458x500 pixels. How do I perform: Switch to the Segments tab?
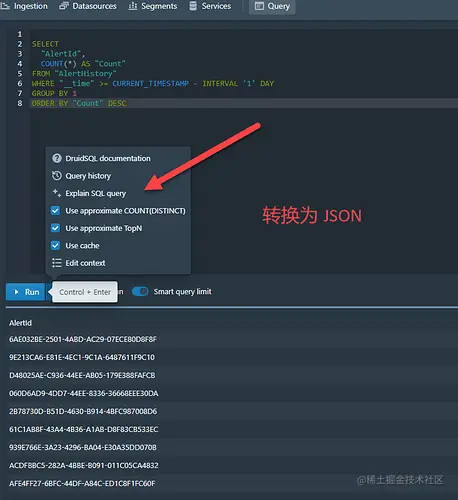(x=153, y=6)
